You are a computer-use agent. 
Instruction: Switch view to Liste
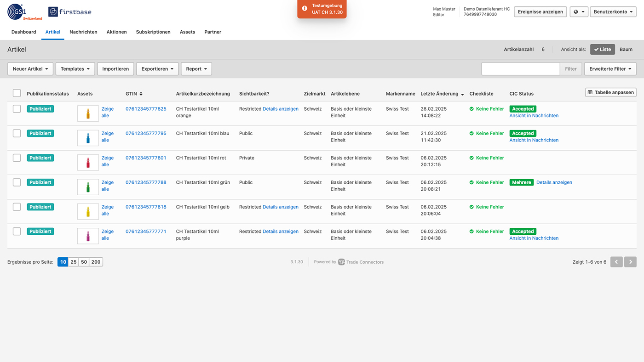tap(603, 49)
